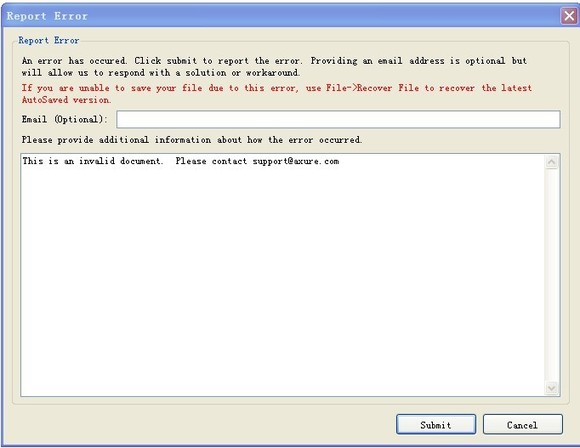Click the Submit button

436,424
